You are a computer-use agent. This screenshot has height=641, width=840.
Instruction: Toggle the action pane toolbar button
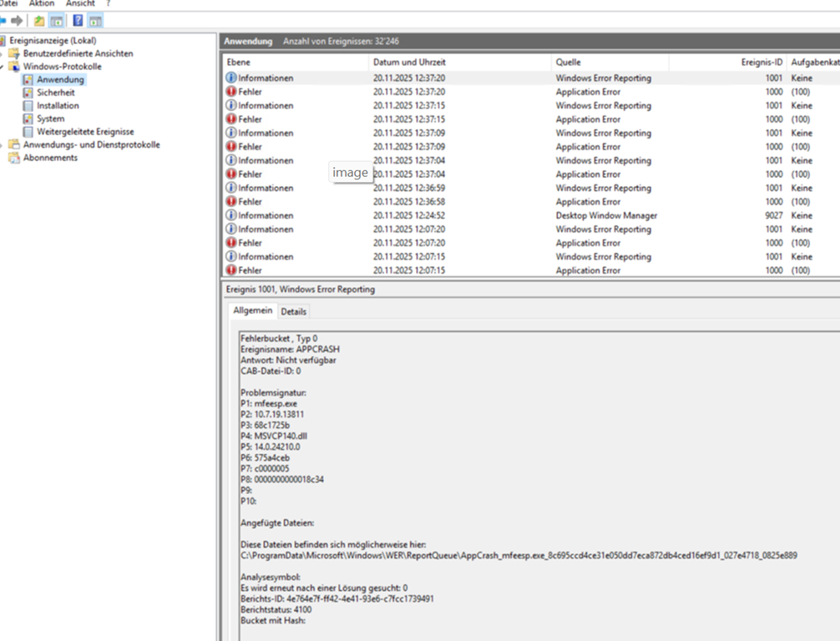95,20
